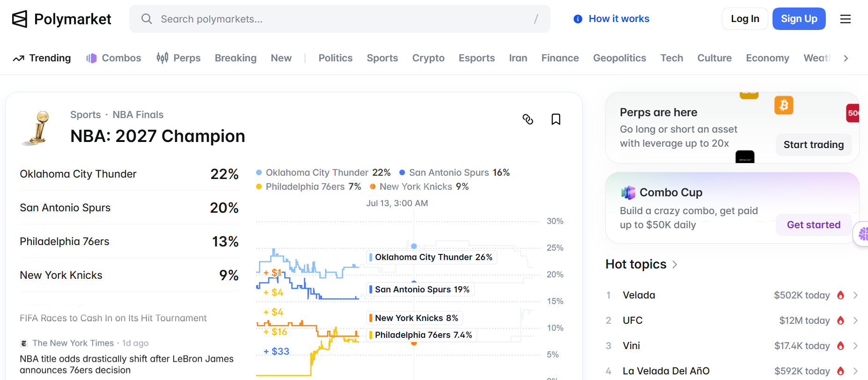Viewport: 868px width, 380px height.
Task: Click the New York Knicks 8% chart label
Action: pyautogui.click(x=414, y=318)
